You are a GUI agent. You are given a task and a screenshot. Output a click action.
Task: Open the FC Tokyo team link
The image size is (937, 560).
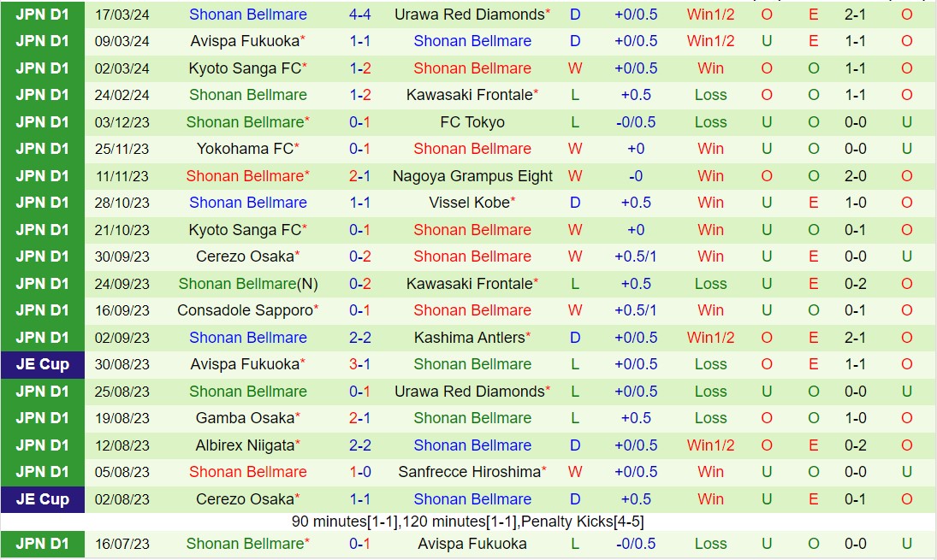click(472, 122)
